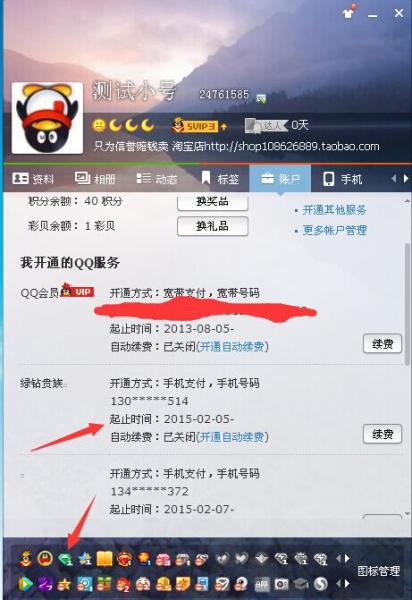Switch to the 资料 tab
Viewport: 412px width, 600px height.
(x=34, y=179)
